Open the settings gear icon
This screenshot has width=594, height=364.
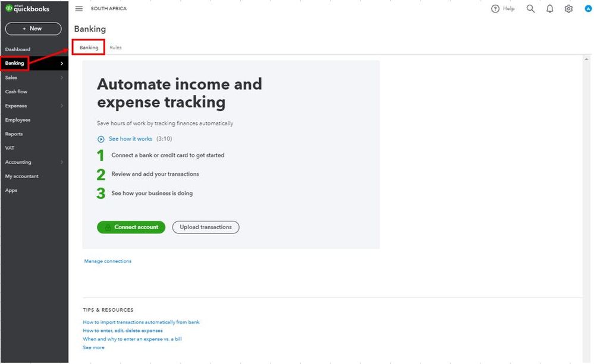[x=568, y=9]
